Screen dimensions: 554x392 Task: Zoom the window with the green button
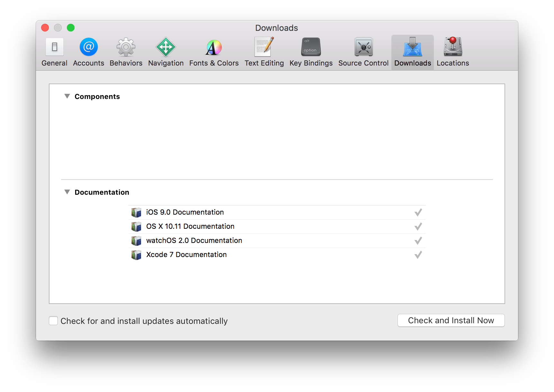point(71,28)
